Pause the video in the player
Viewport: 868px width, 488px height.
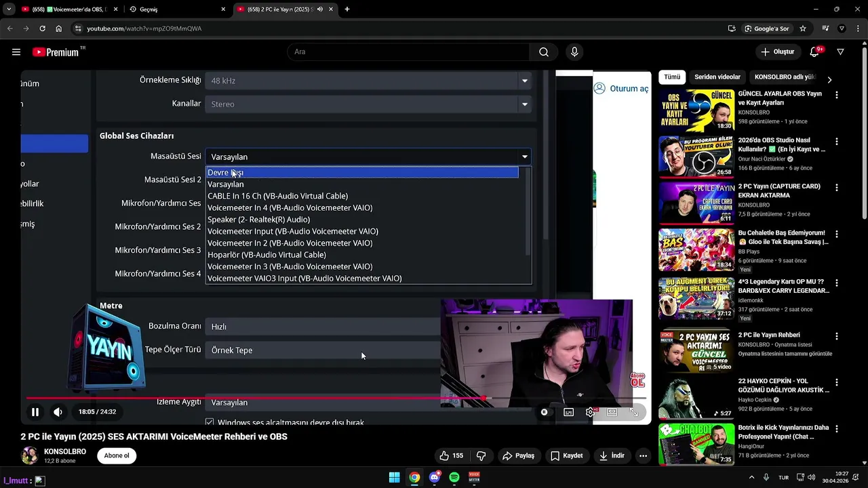[35, 411]
